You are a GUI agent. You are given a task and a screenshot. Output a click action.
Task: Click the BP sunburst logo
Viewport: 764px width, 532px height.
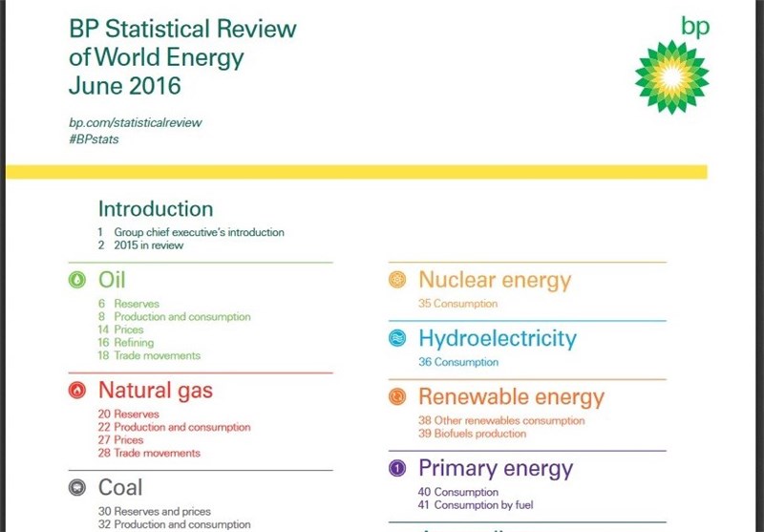click(671, 76)
